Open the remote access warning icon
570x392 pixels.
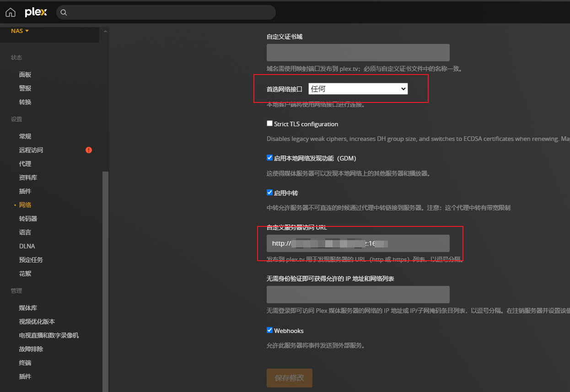click(89, 150)
